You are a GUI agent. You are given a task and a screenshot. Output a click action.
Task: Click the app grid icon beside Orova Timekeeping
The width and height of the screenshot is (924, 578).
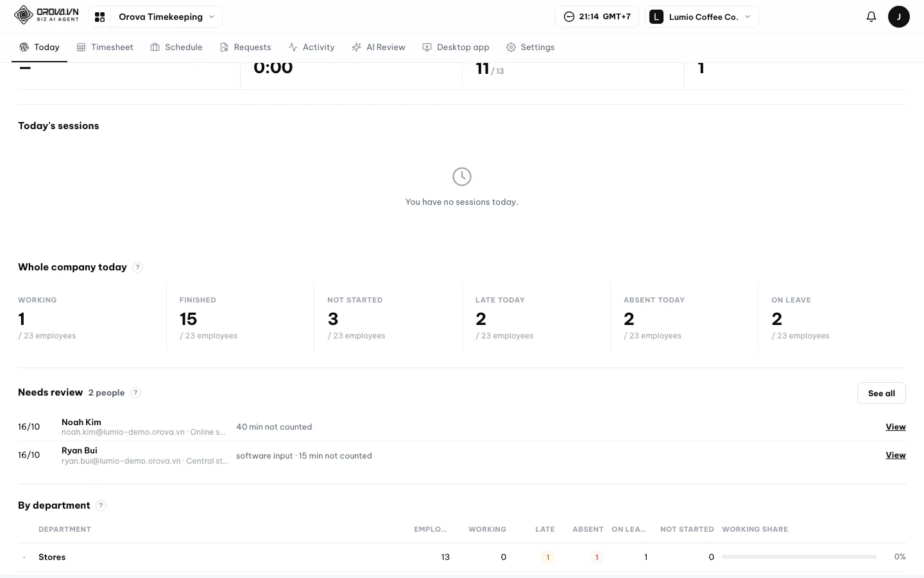[99, 17]
